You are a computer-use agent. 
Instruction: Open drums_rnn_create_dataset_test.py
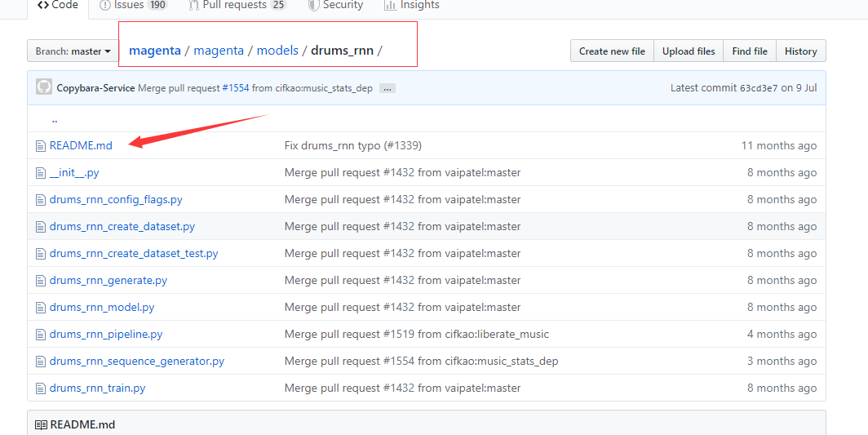134,253
